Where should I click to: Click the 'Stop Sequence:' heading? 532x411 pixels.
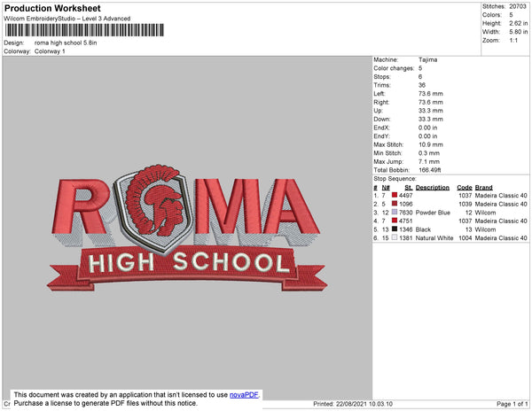click(x=395, y=179)
